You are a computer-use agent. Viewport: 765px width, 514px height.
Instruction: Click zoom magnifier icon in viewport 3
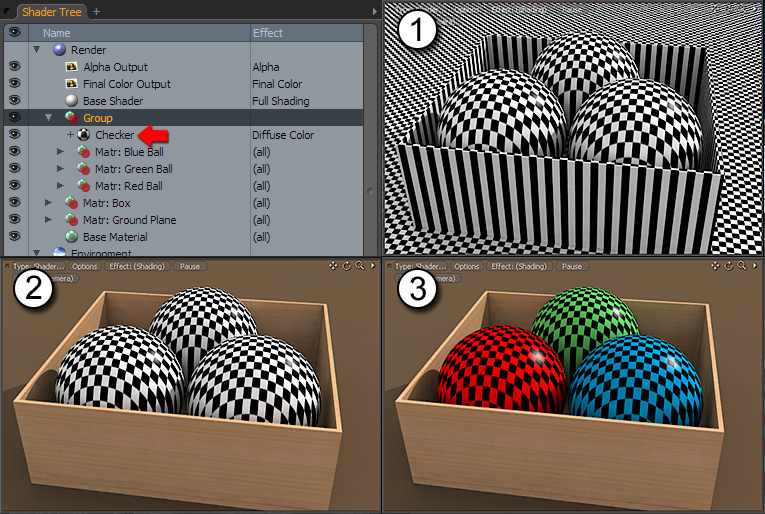[741, 267]
